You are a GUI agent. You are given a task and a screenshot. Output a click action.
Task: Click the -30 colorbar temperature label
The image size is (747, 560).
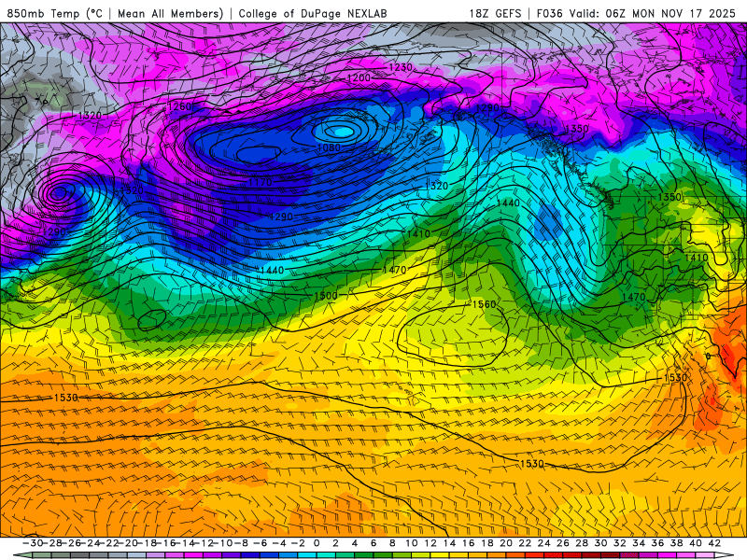click(33, 543)
